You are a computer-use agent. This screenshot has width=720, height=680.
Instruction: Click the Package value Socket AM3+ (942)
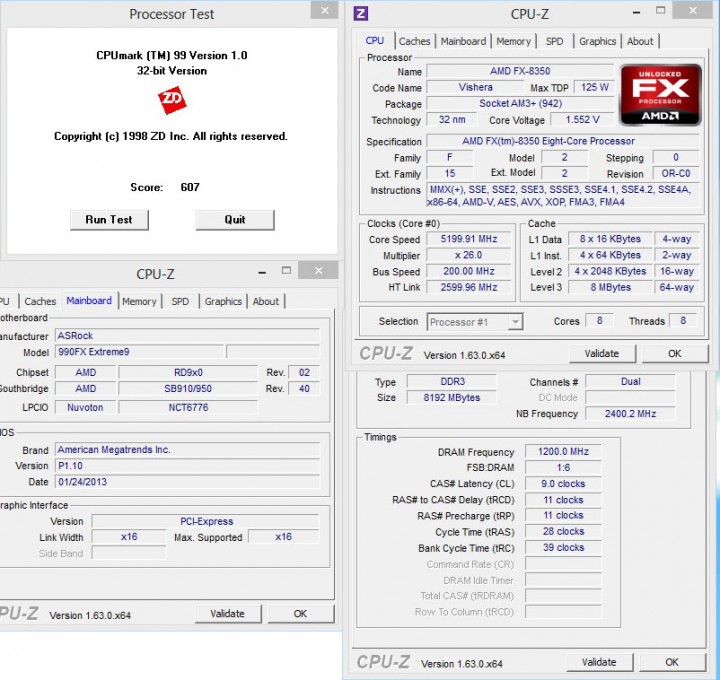520,103
